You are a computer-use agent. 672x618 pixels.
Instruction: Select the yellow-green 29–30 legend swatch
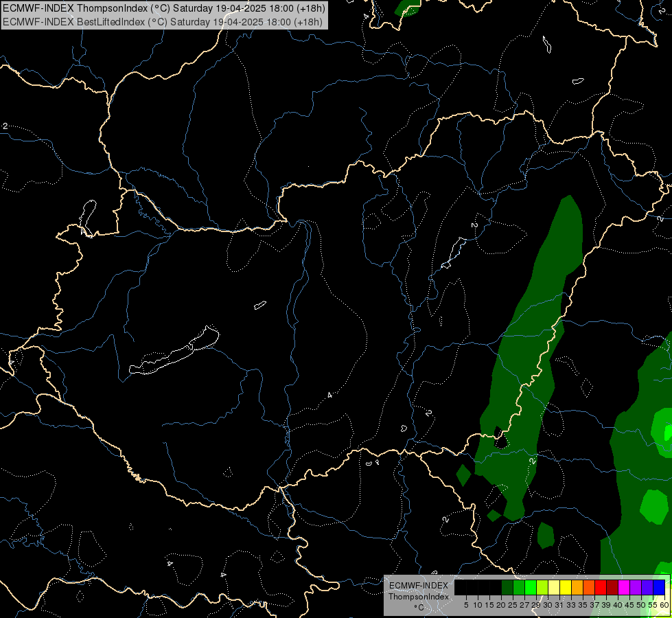tap(542, 587)
